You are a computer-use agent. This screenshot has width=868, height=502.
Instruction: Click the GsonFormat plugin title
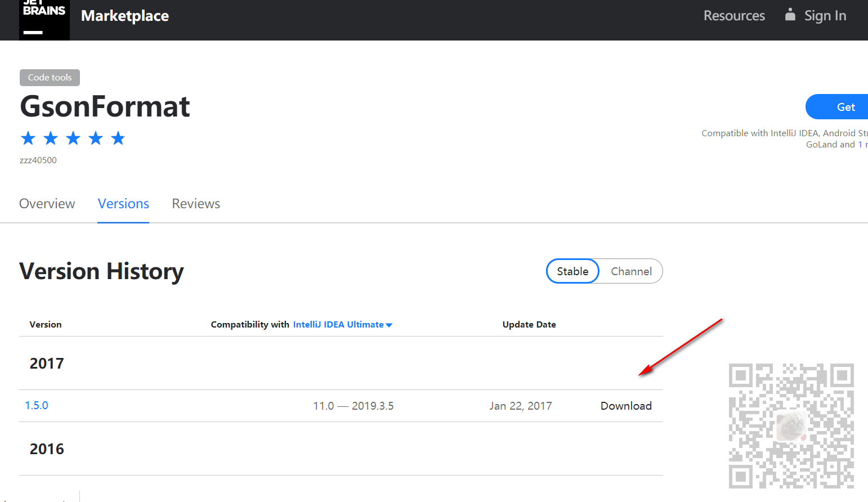105,106
